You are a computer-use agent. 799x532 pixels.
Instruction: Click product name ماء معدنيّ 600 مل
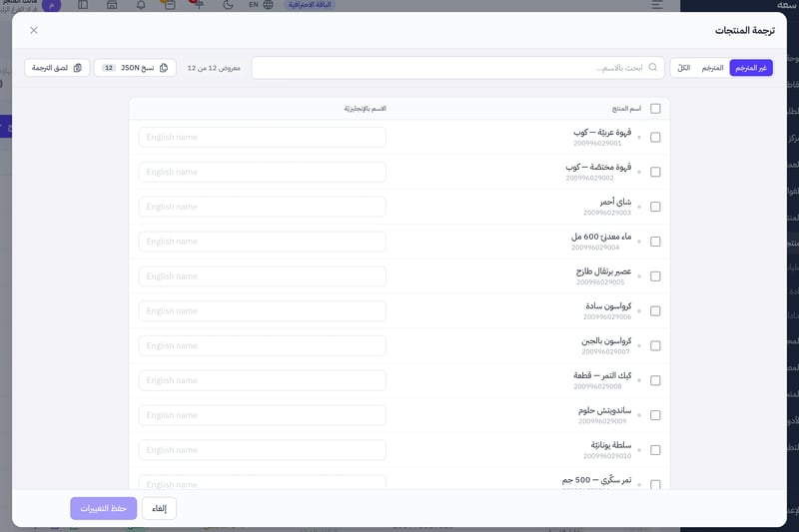click(x=601, y=237)
